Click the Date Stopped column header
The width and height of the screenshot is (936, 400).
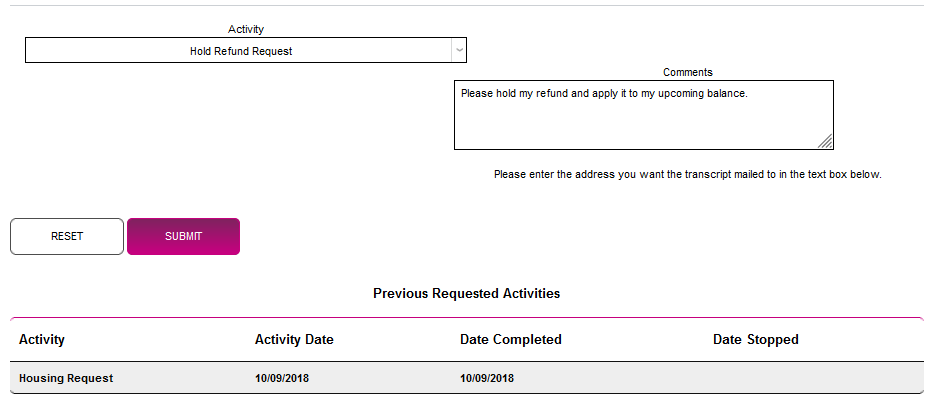click(755, 340)
